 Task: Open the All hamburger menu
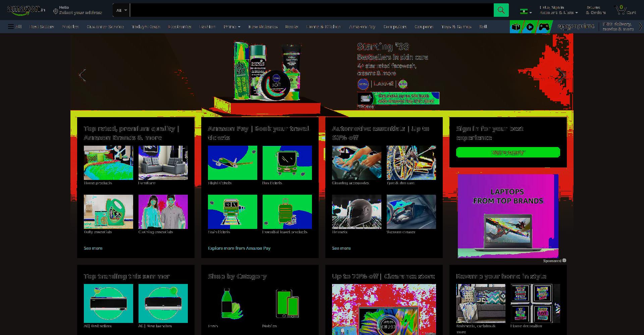point(15,27)
